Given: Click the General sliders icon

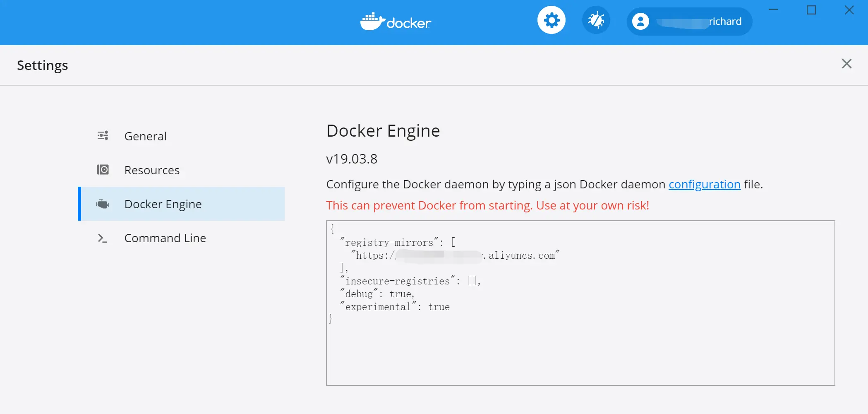Looking at the screenshot, I should (x=103, y=136).
